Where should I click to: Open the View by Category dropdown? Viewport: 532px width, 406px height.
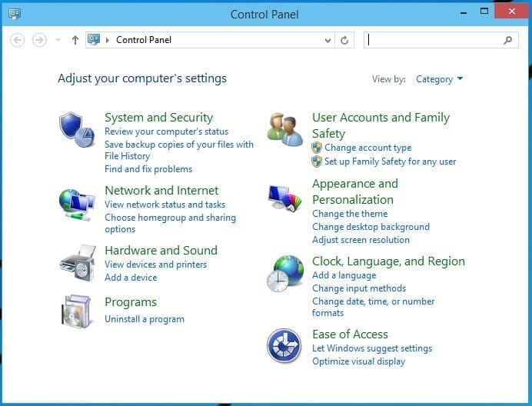coord(439,79)
